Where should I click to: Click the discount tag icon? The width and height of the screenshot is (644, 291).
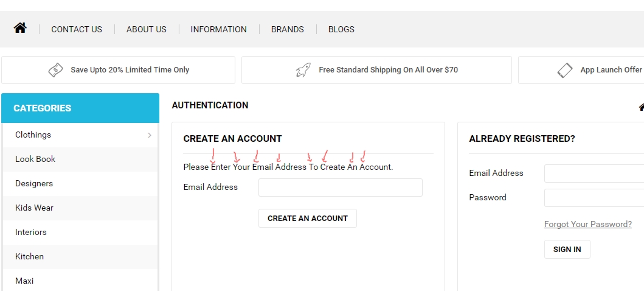point(55,70)
